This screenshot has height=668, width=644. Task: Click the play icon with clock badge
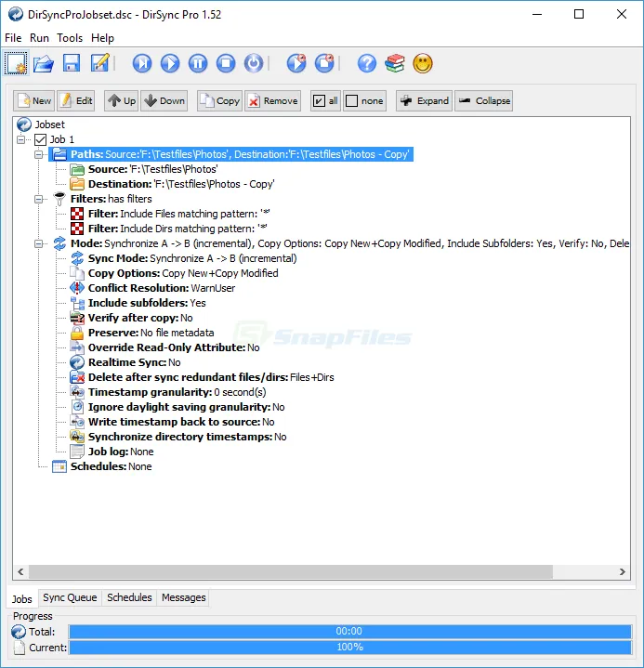click(296, 63)
